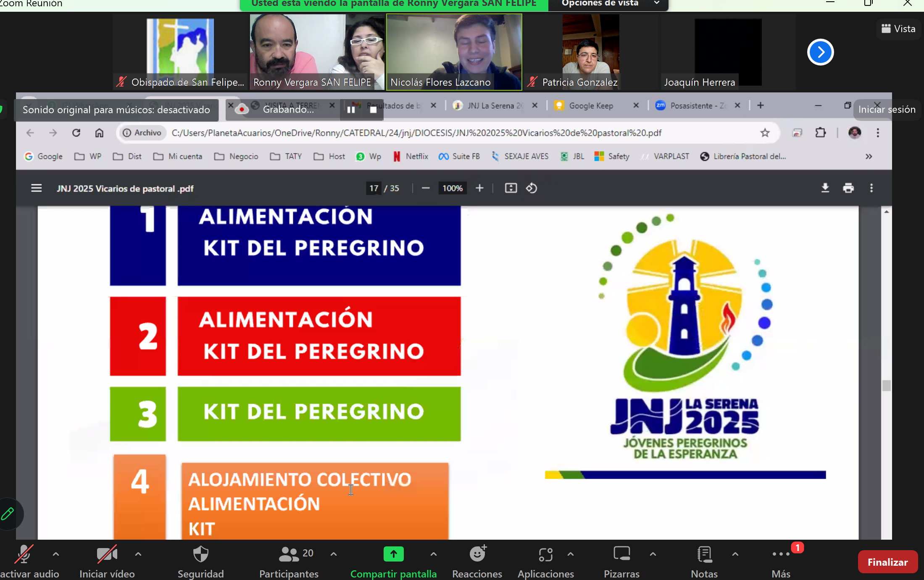Toggle PDF sidebar hamburger menu
The height and width of the screenshot is (580, 924).
pyautogui.click(x=37, y=188)
